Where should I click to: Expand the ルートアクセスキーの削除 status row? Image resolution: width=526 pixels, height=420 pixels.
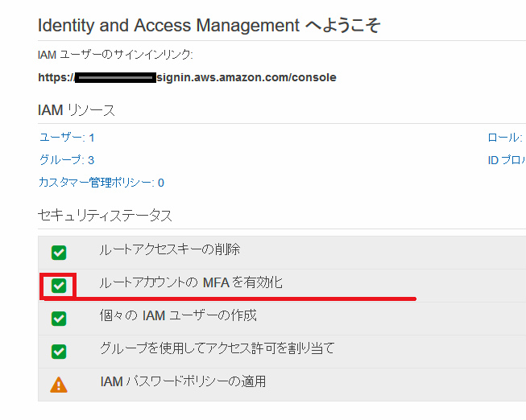(x=169, y=250)
